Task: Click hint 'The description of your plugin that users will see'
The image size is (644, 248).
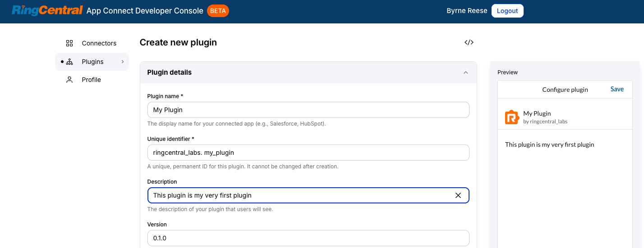Action: [210, 209]
